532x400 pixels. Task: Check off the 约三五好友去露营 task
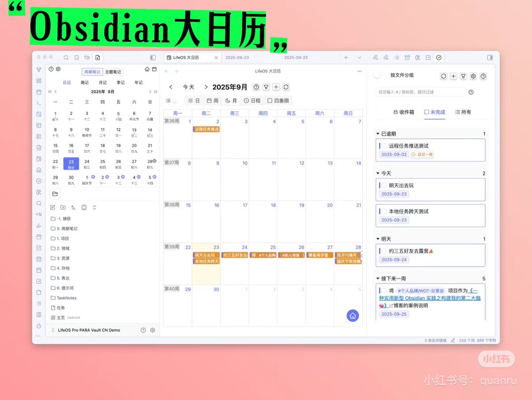384,251
